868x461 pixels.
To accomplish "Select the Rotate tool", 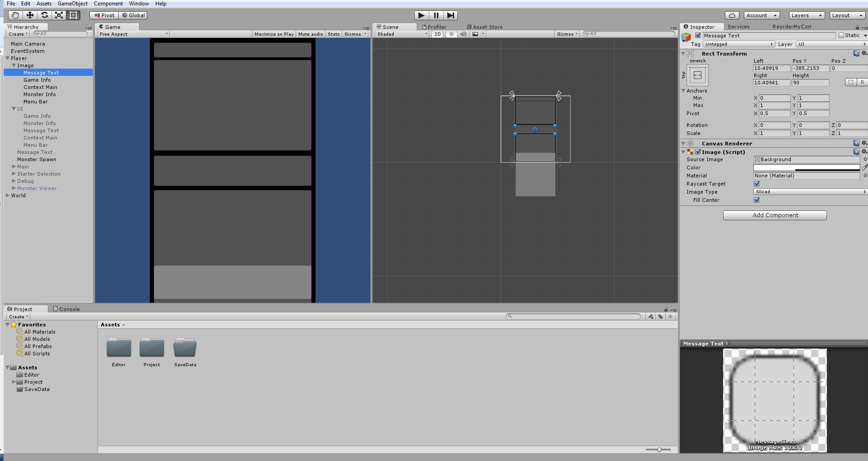I will (x=44, y=15).
